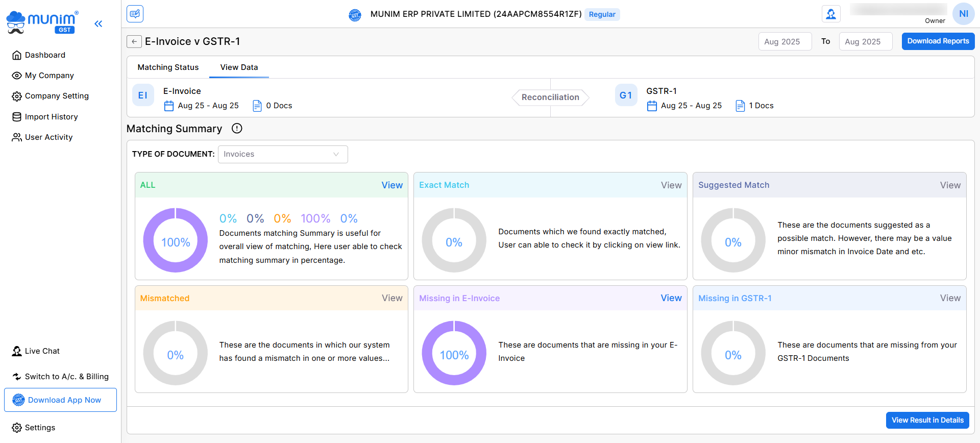Click the purple 100% value in ALL card

pos(315,218)
